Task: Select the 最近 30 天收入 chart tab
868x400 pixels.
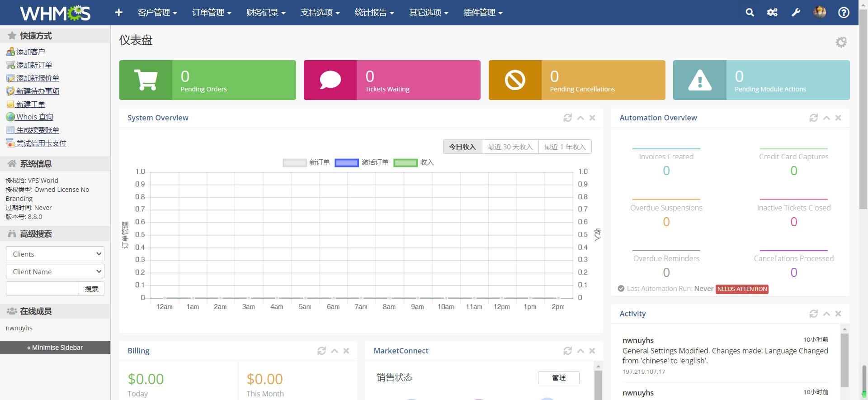Action: (510, 147)
